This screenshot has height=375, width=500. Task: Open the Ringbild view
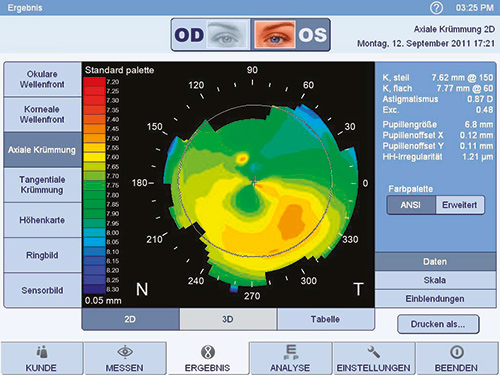[x=42, y=255]
